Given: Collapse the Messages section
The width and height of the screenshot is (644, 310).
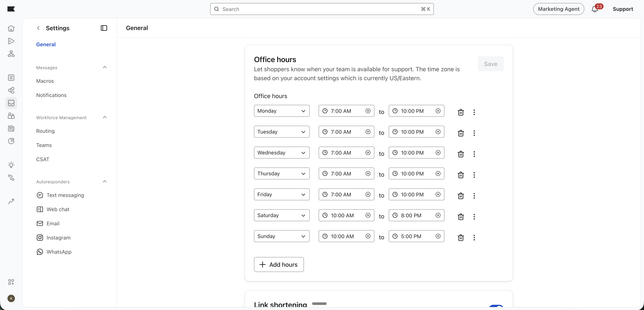Looking at the screenshot, I should pos(105,67).
